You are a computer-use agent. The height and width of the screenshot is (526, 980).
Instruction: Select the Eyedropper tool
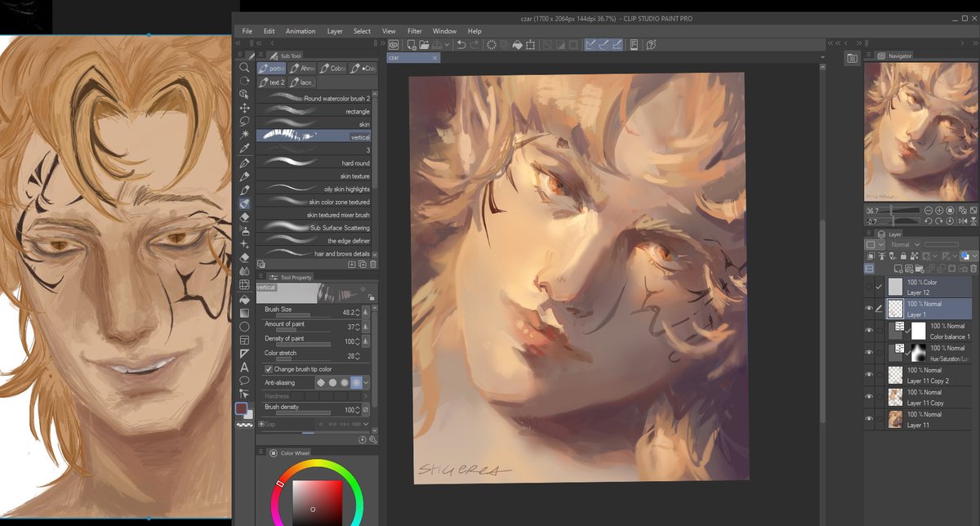pos(244,149)
